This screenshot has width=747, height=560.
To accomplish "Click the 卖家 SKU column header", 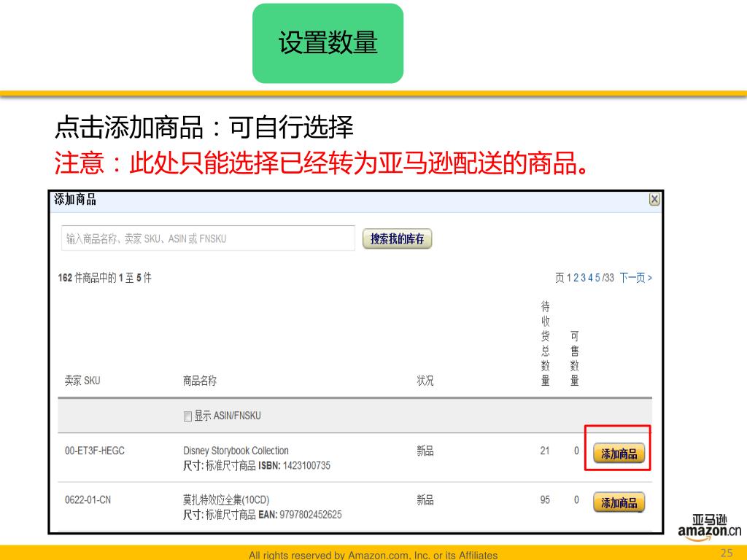I will [82, 381].
